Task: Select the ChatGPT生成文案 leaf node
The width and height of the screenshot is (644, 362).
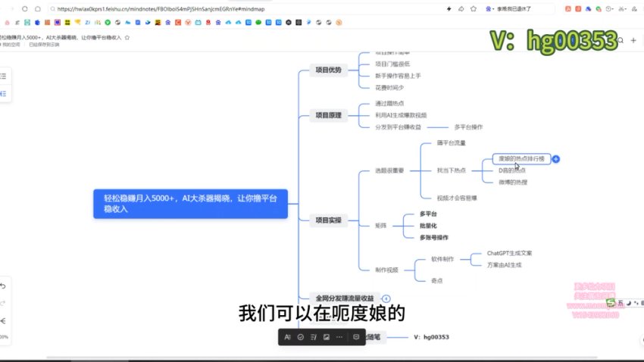Action: coord(514,253)
